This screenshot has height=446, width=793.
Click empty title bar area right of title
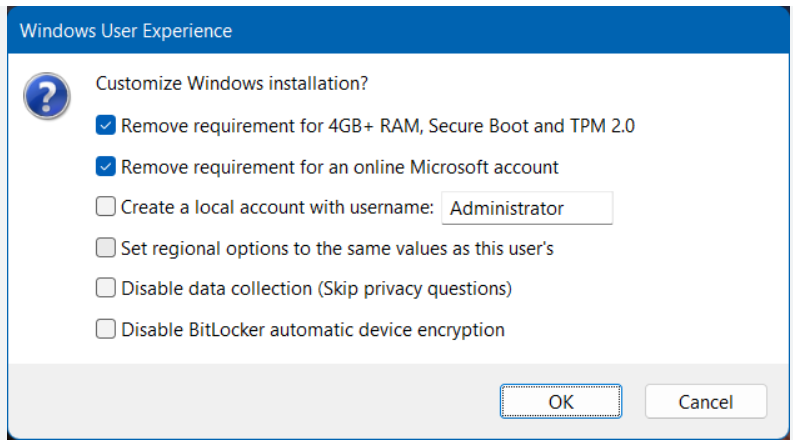click(500, 31)
